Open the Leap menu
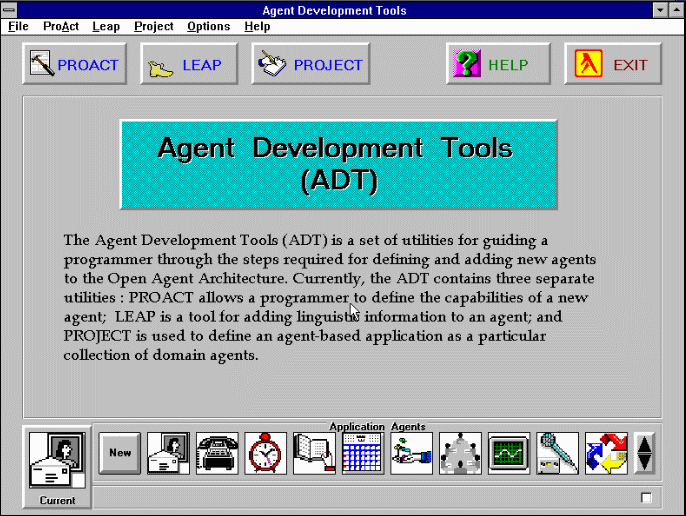 [106, 27]
